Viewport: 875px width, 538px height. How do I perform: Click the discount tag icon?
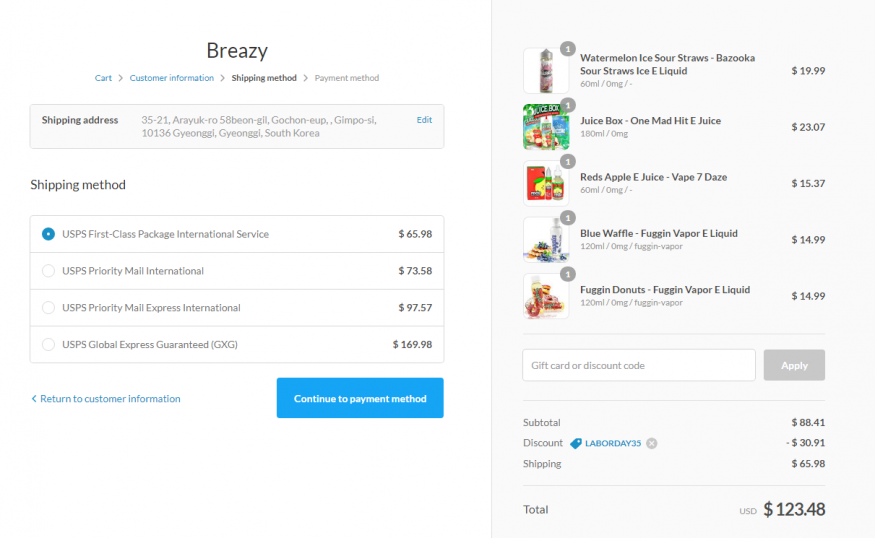(x=576, y=443)
